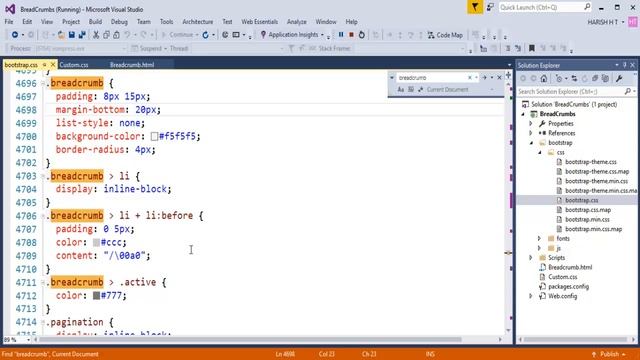640x360 pixels.
Task: Open Code Map from the toolbar
Action: (x=445, y=35)
